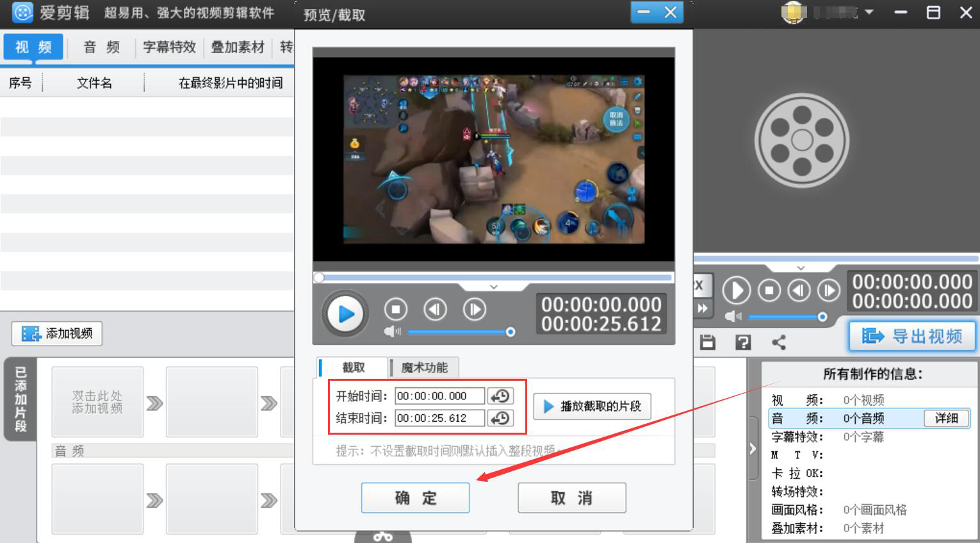Select the 视频 row showing 0个视频
980x543 pixels.
pyautogui.click(x=869, y=400)
